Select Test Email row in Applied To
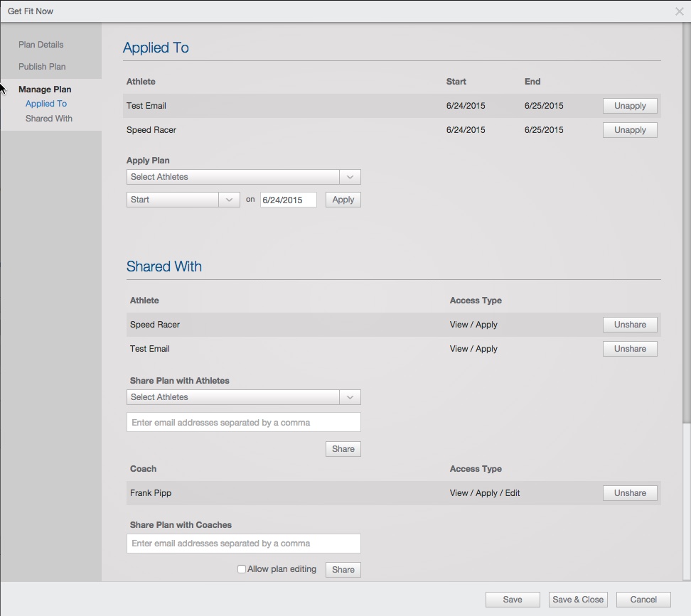 [392, 106]
